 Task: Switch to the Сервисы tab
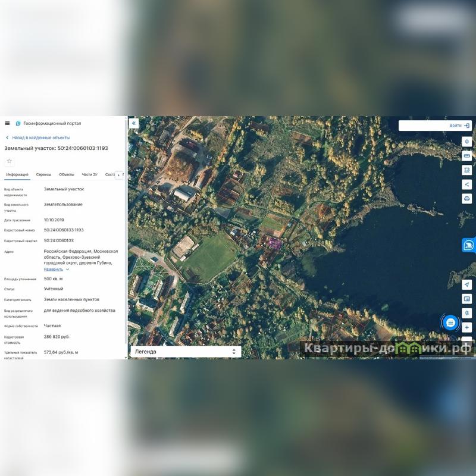43,175
